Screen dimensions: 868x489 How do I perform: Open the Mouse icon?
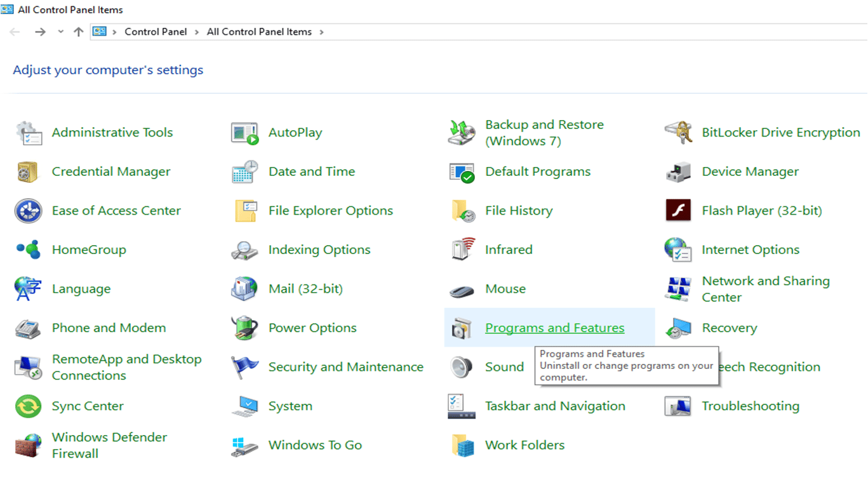(462, 291)
